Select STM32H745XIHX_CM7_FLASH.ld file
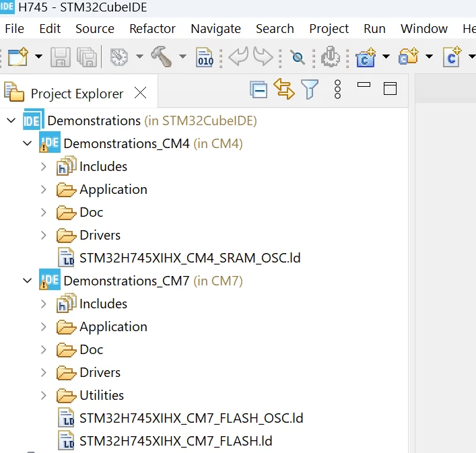 click(x=176, y=441)
